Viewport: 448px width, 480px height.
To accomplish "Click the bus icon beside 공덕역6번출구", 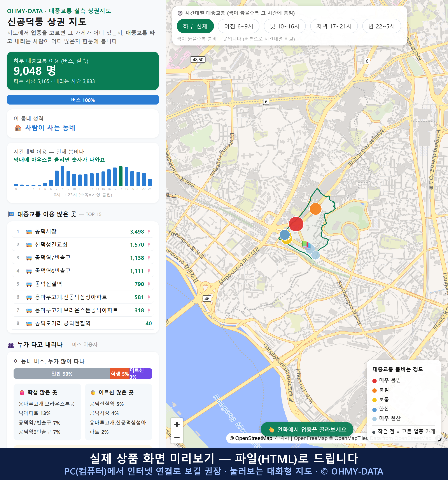I will (29, 271).
